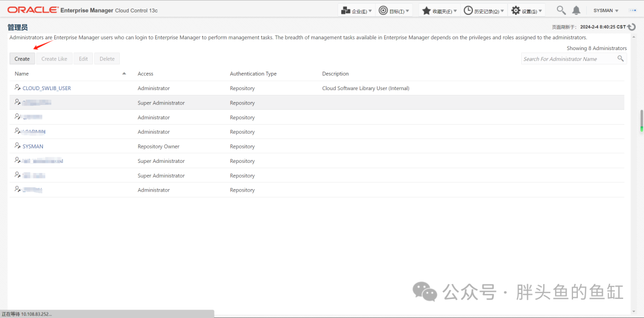Image resolution: width=644 pixels, height=318 pixels.
Task: Open the Enterprise (企业) menu
Action: [x=357, y=11]
